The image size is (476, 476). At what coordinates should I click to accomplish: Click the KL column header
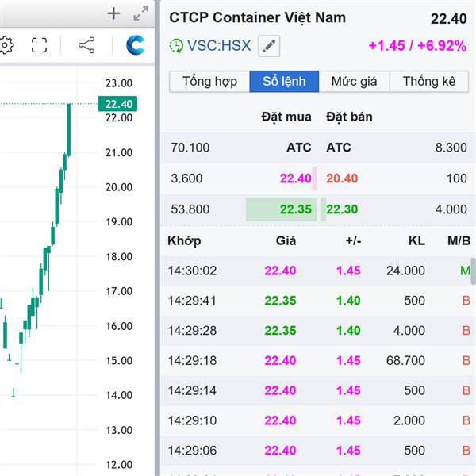pos(416,241)
